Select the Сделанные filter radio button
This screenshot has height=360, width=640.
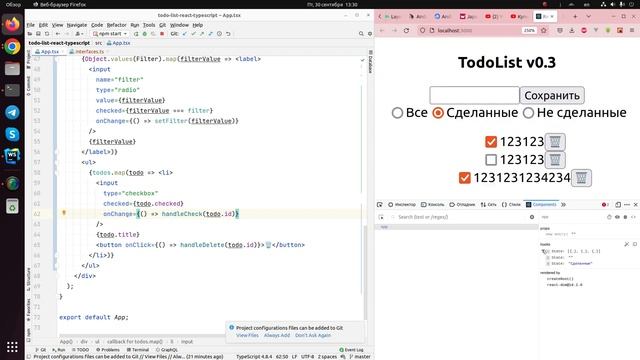pos(438,113)
